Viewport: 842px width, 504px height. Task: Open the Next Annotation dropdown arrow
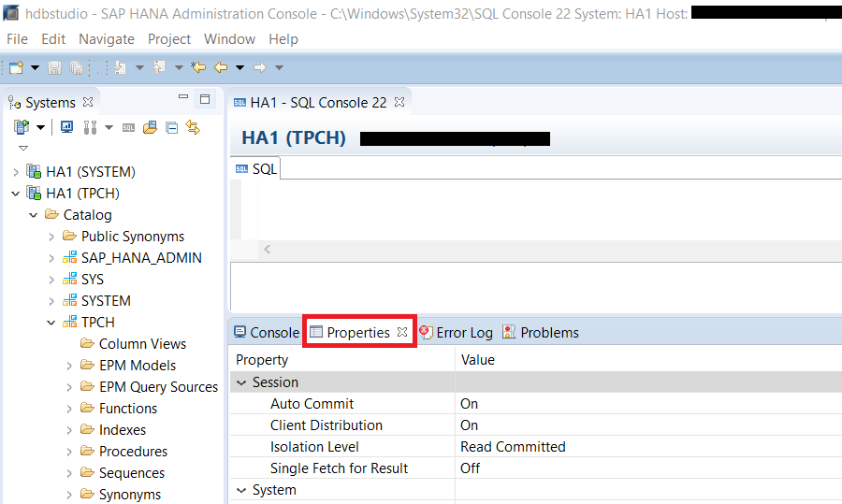coord(139,67)
